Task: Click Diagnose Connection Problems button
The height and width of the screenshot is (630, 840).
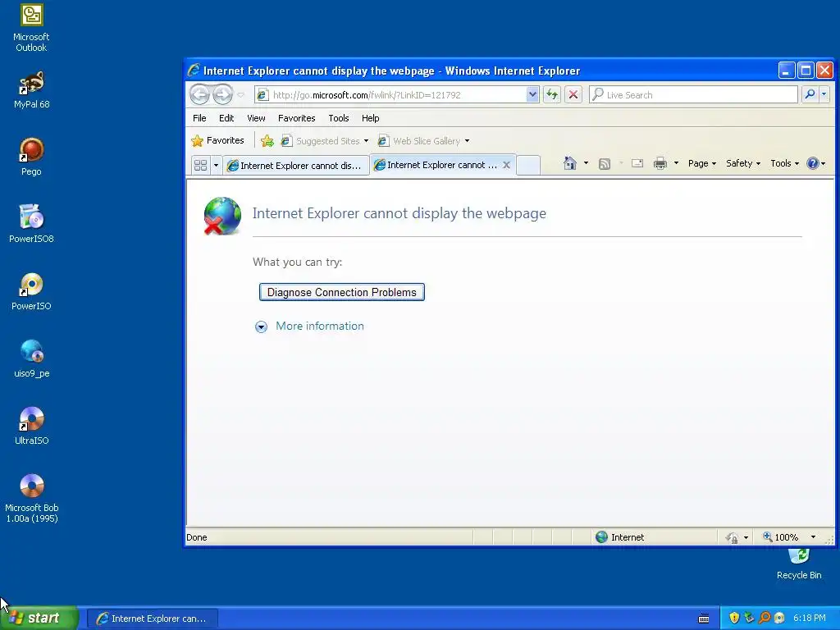Action: point(342,292)
